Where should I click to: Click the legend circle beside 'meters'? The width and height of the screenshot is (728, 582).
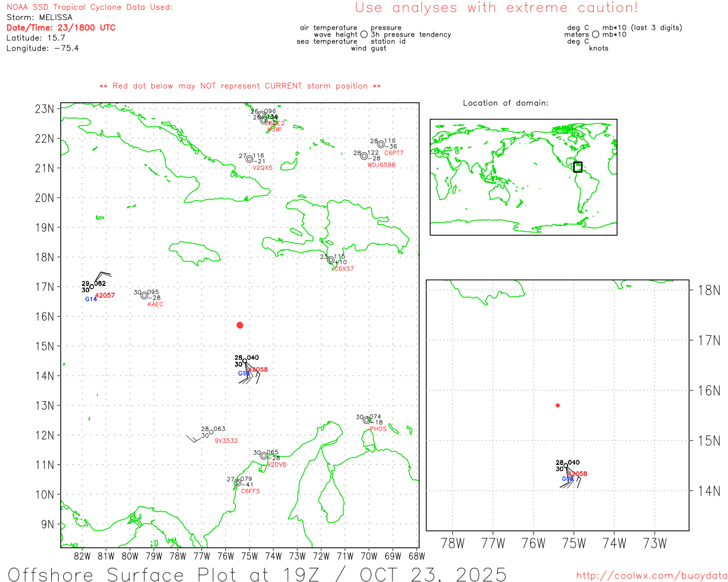point(595,35)
